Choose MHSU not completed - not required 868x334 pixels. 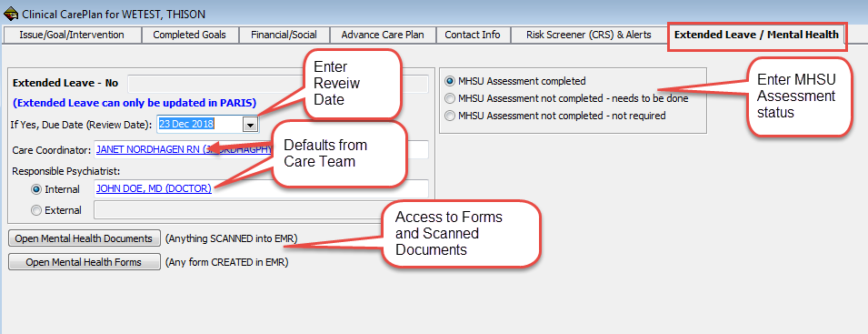click(x=450, y=116)
